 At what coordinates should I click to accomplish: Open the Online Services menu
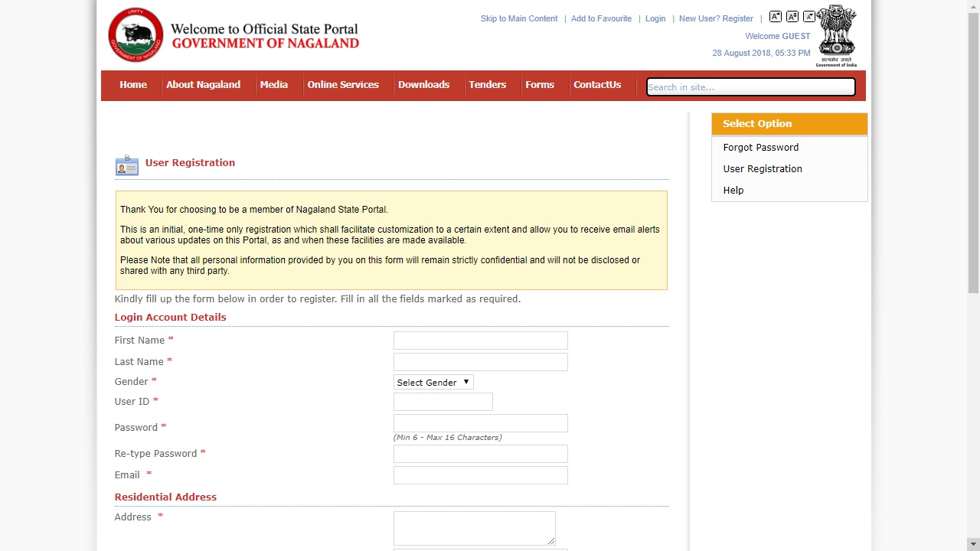coord(343,85)
